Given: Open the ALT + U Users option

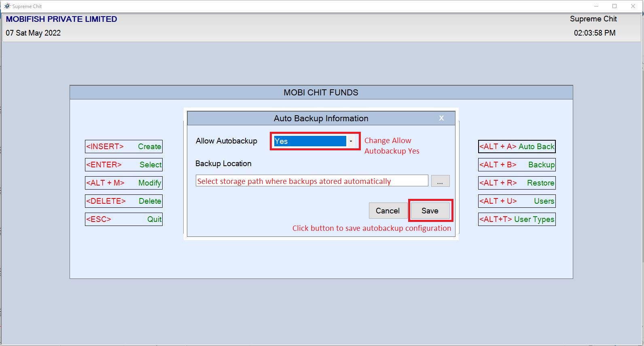Looking at the screenshot, I should [517, 201].
